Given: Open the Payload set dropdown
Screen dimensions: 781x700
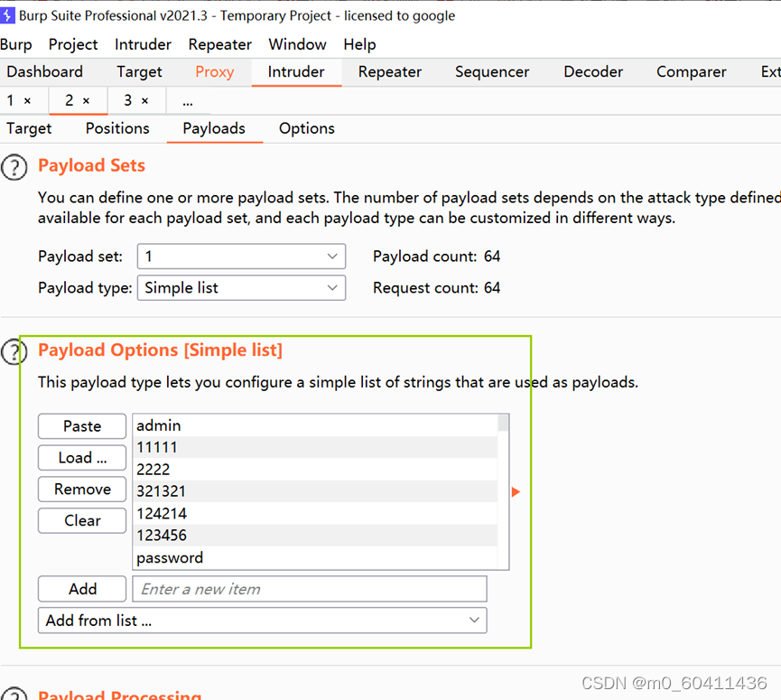Looking at the screenshot, I should point(242,257).
